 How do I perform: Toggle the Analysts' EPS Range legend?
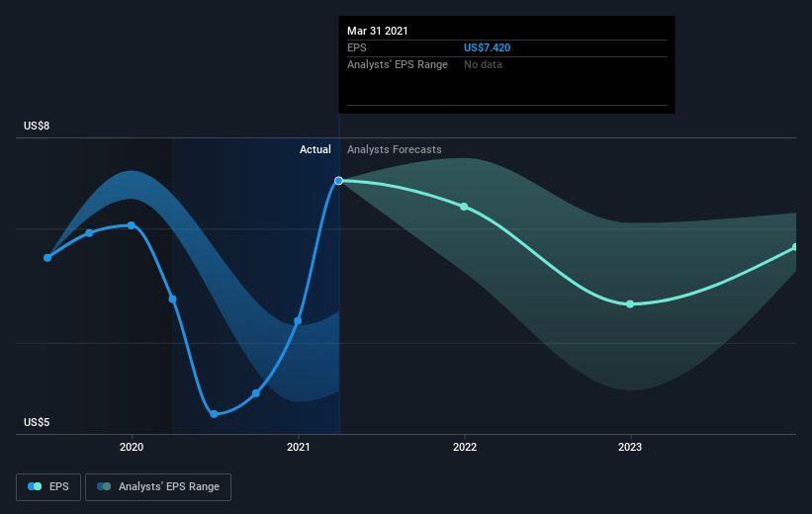[x=158, y=486]
